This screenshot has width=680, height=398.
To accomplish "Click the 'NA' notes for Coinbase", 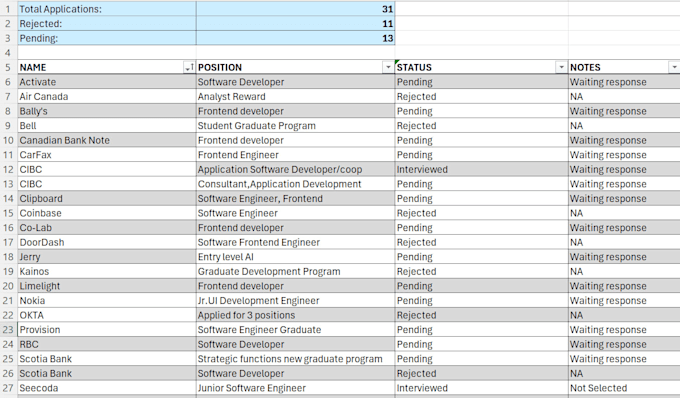I will (624, 213).
